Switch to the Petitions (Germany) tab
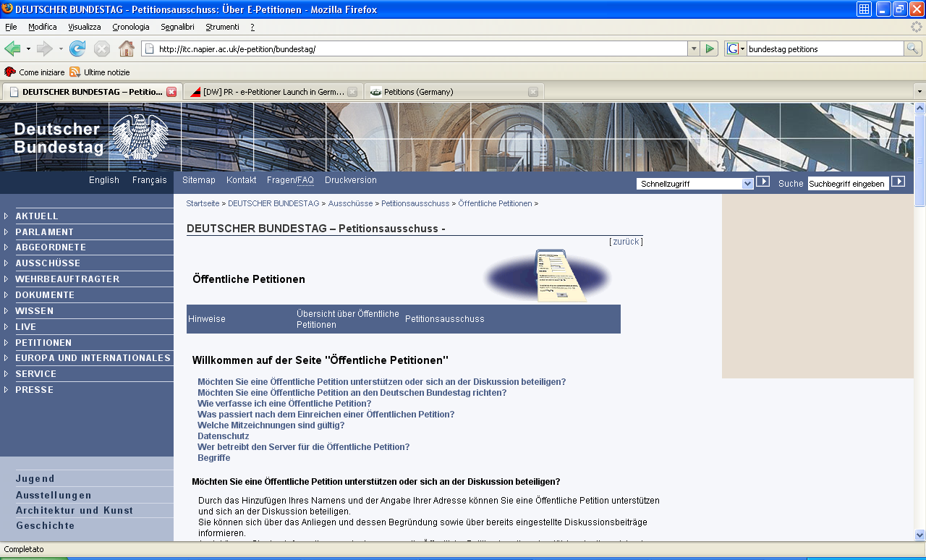 454,92
